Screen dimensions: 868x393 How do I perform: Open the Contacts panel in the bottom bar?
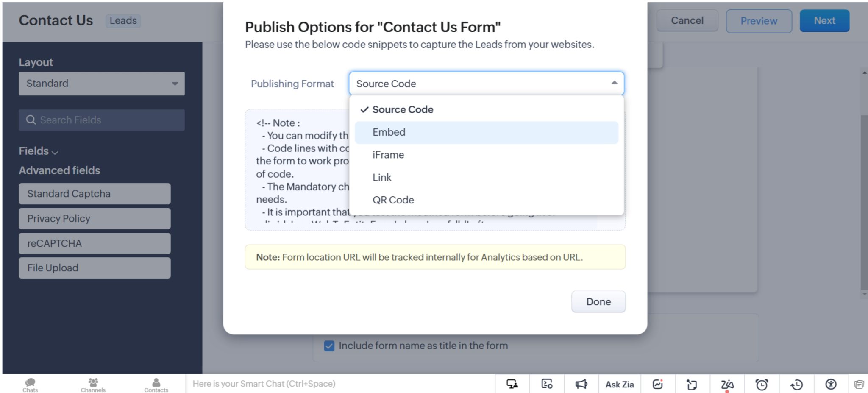(x=156, y=384)
